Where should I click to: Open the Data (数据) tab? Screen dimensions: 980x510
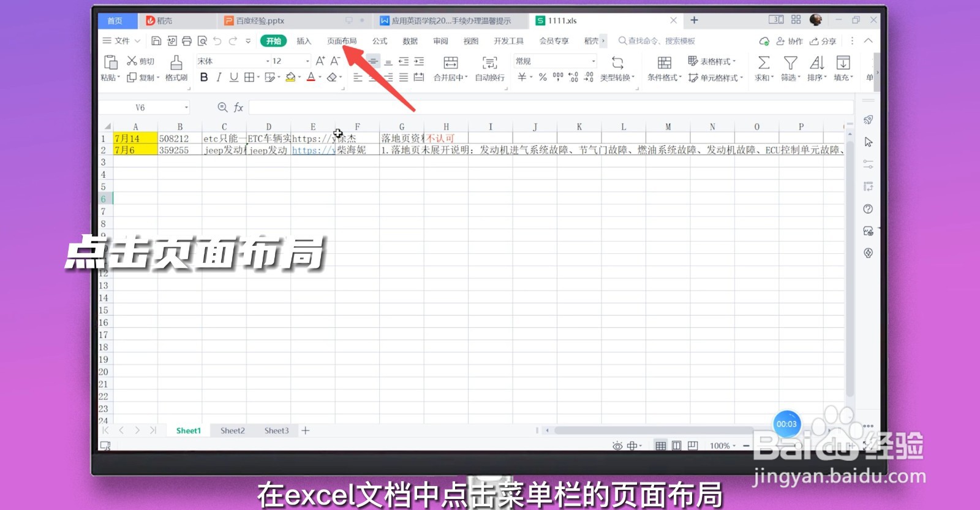point(410,41)
